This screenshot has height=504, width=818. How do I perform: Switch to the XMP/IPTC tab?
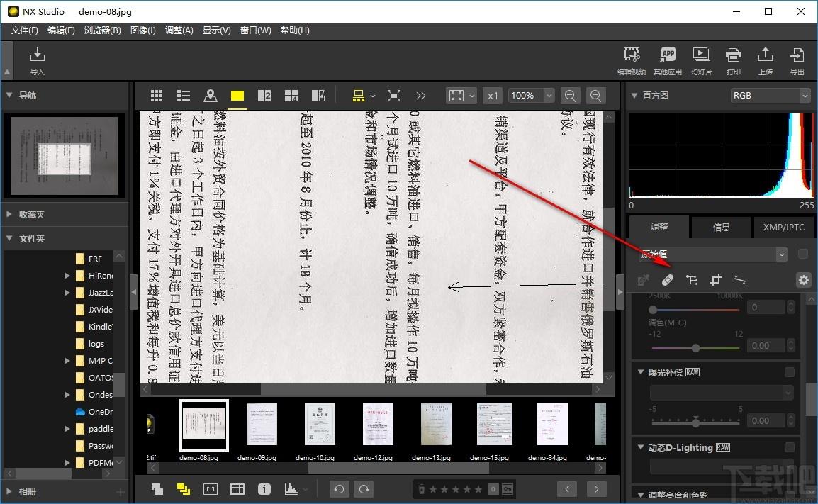tap(783, 227)
